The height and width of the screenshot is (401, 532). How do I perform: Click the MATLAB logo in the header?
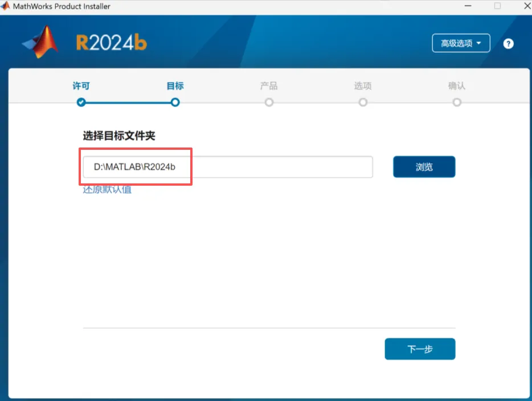pos(40,42)
